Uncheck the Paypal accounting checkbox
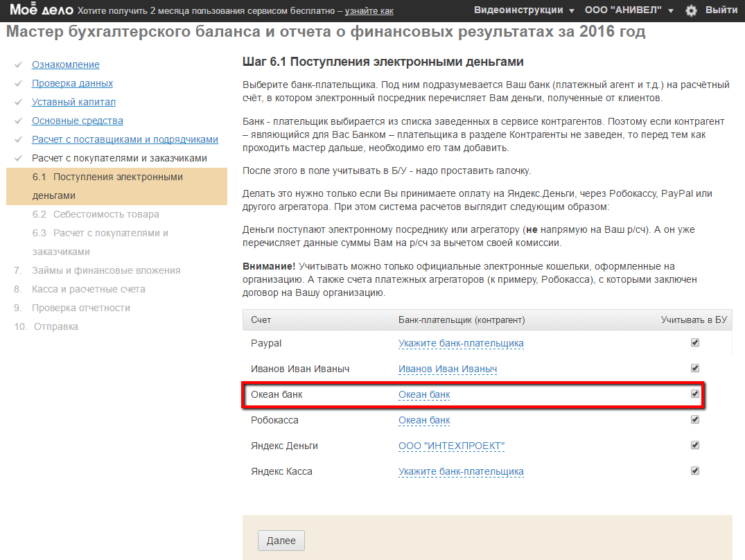 tap(695, 343)
